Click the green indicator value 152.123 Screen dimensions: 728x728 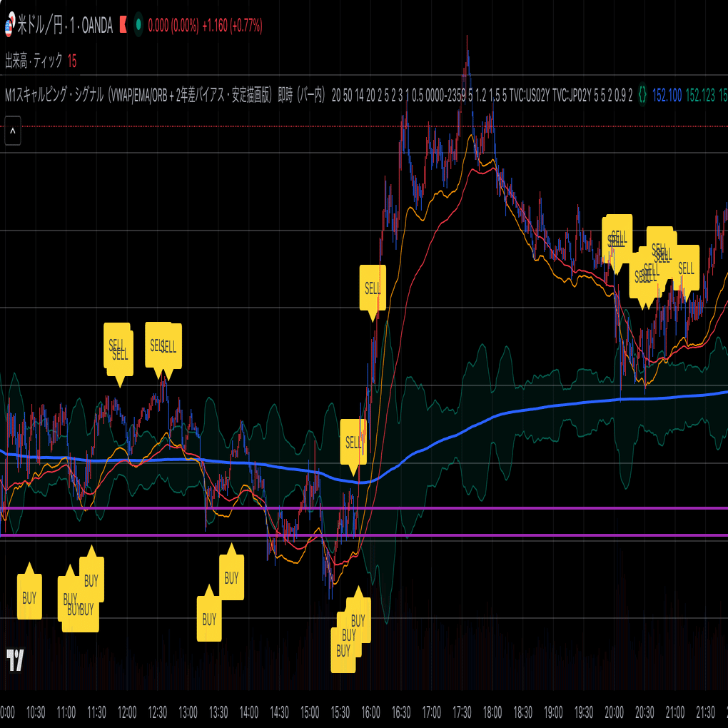[700, 95]
